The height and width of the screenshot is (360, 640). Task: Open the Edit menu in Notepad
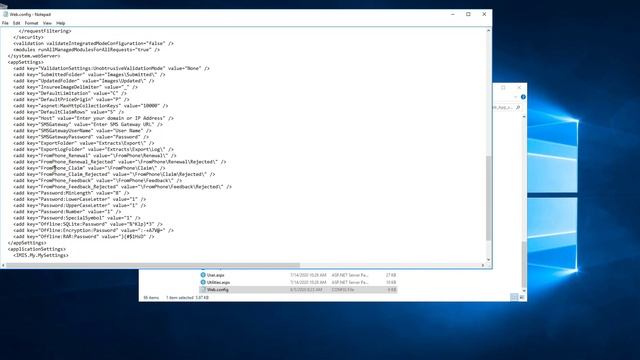tap(16, 23)
